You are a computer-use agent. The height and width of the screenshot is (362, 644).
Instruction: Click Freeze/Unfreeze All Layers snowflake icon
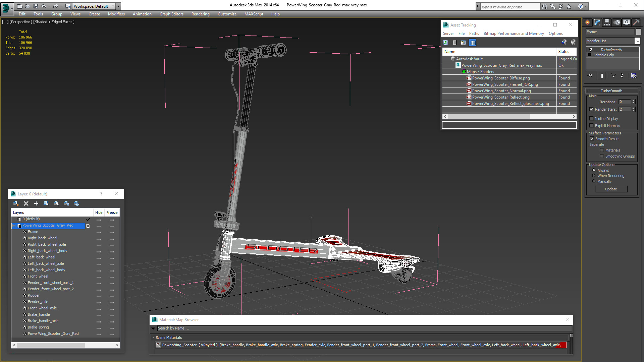pyautogui.click(x=76, y=203)
